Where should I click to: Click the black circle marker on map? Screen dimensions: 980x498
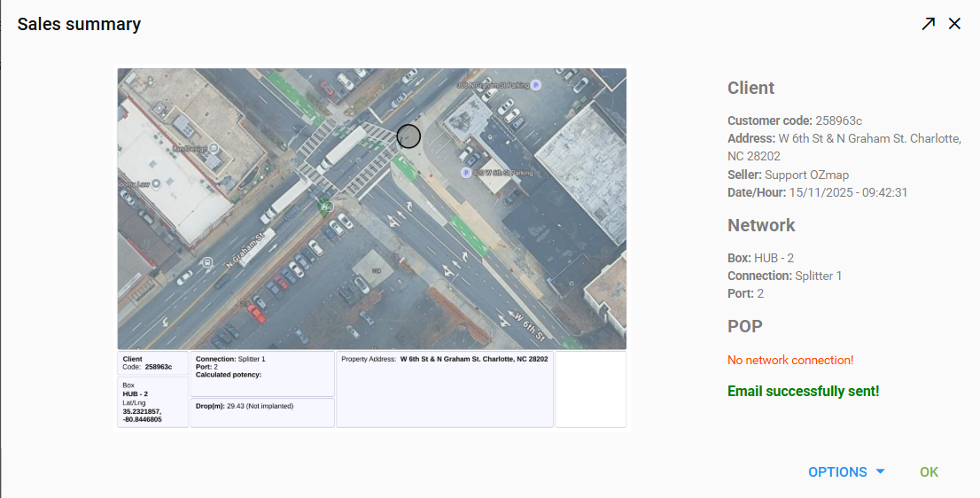click(408, 136)
